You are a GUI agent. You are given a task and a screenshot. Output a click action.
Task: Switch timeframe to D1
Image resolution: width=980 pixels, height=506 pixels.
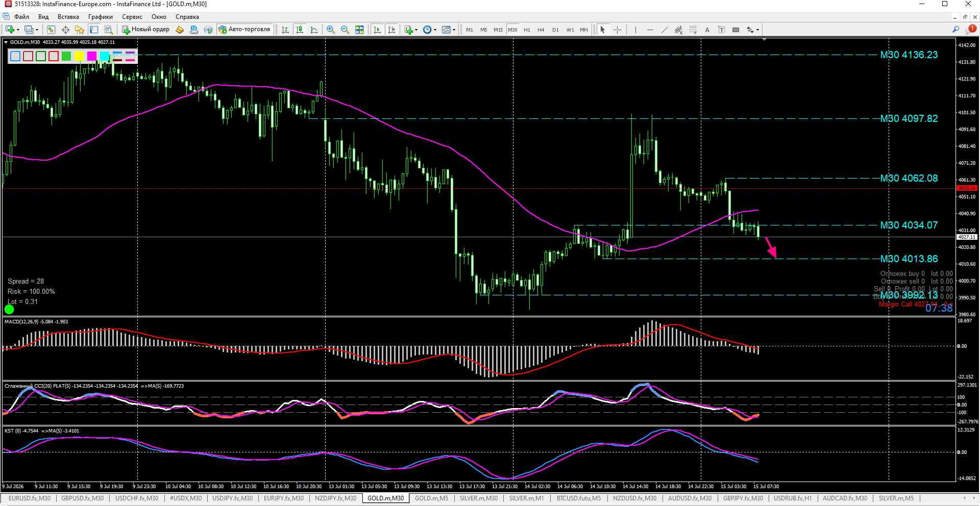(555, 30)
